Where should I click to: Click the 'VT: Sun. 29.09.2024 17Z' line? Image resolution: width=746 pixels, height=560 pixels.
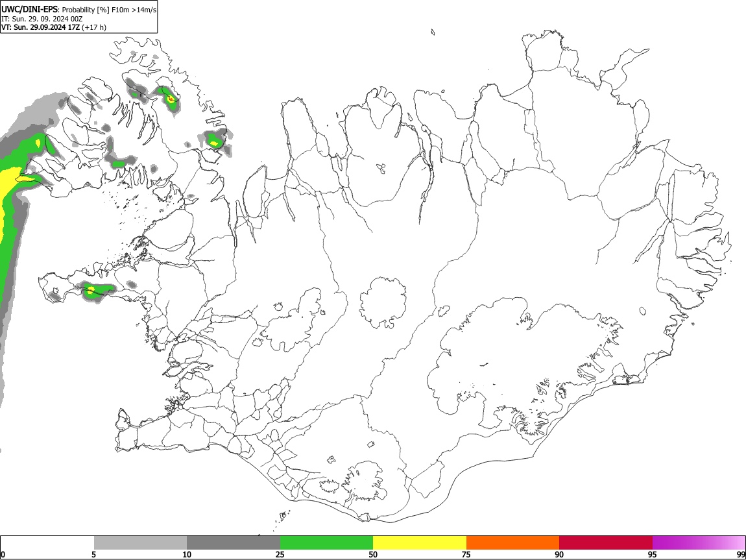click(40, 27)
